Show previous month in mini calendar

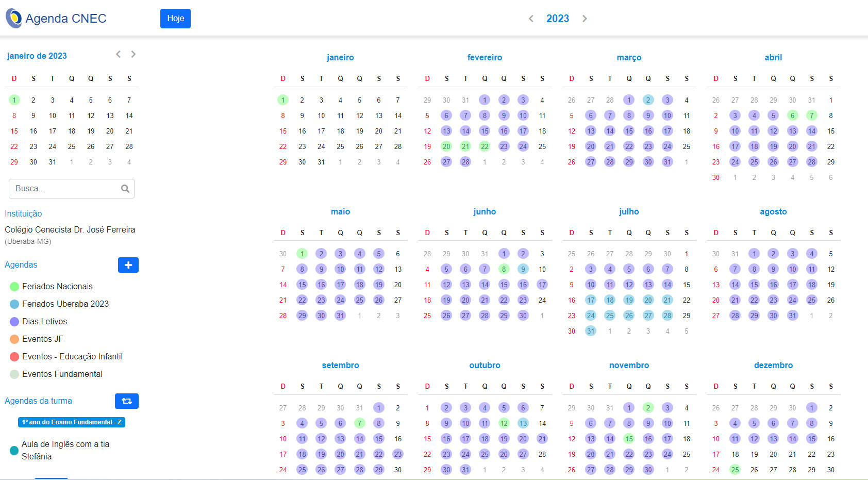coord(119,54)
